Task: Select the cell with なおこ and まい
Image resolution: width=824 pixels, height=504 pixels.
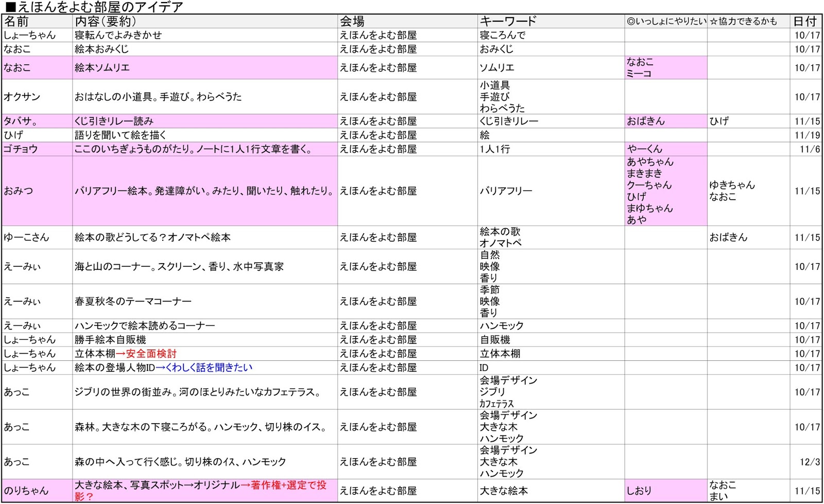Action: pos(748,491)
